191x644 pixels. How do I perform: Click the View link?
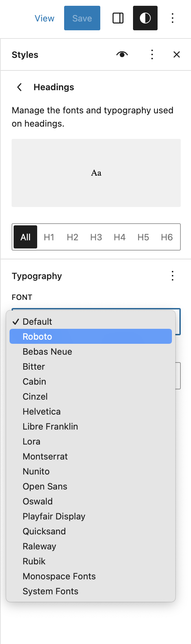[44, 18]
